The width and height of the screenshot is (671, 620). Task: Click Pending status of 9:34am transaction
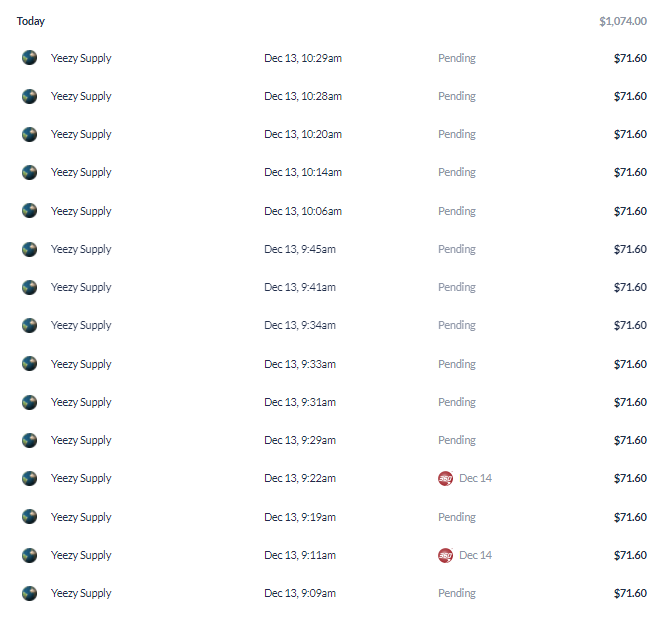click(x=457, y=326)
